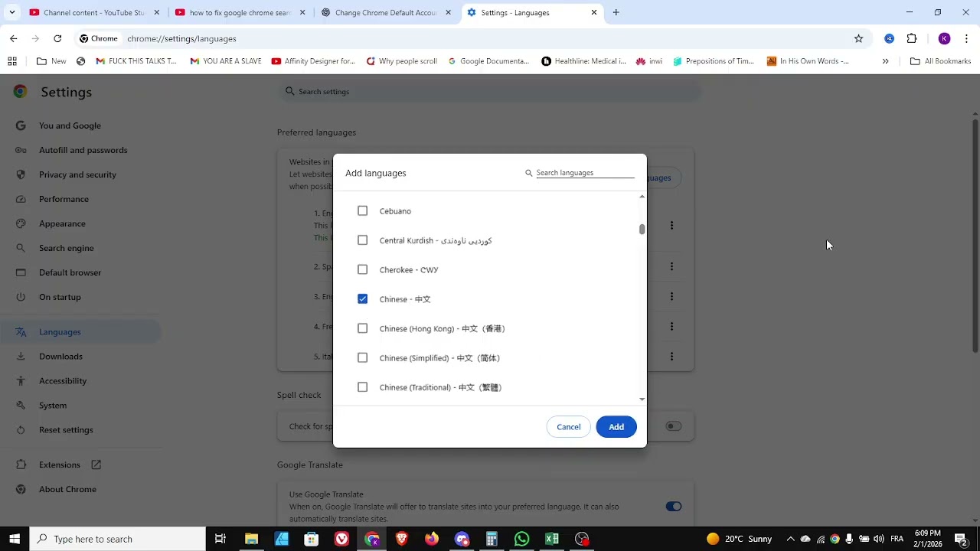Open more options for fifth preferred language
The height and width of the screenshot is (551, 980).
[x=671, y=356]
